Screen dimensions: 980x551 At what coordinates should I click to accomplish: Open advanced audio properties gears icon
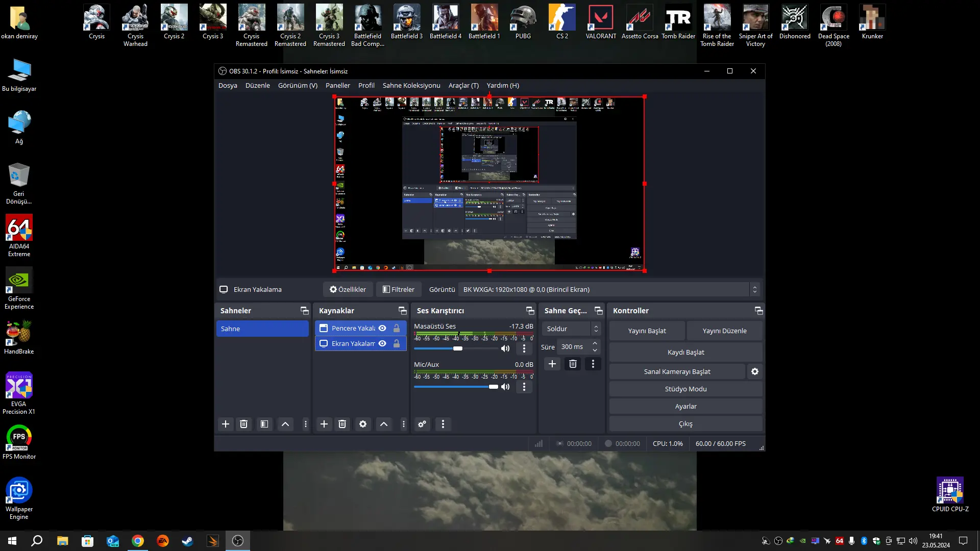422,424
